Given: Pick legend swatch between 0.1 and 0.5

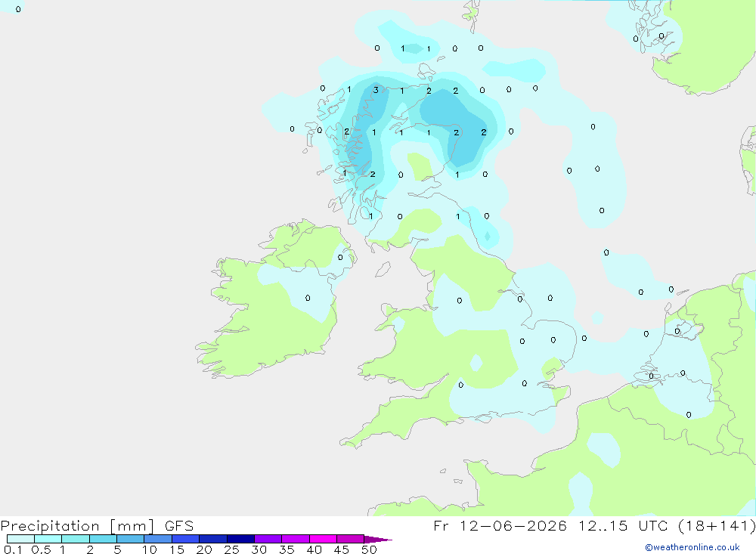Looking at the screenshot, I should coord(20,539).
